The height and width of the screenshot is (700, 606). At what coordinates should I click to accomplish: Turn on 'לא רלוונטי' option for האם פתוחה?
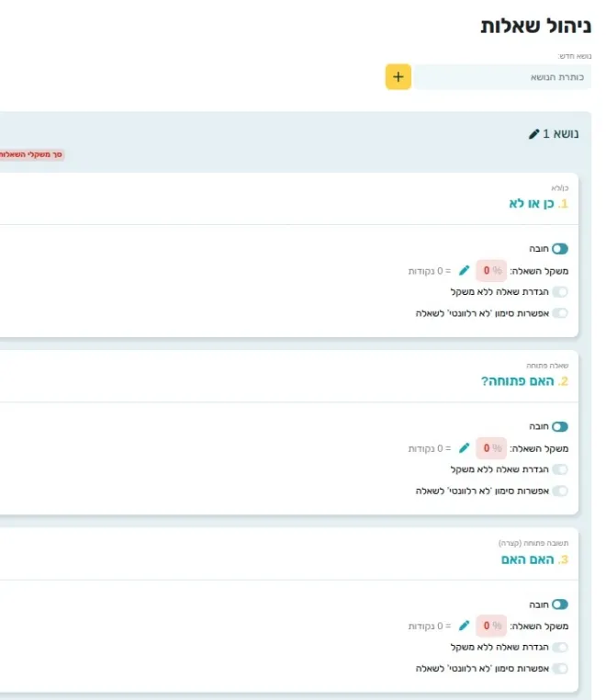click(x=559, y=491)
